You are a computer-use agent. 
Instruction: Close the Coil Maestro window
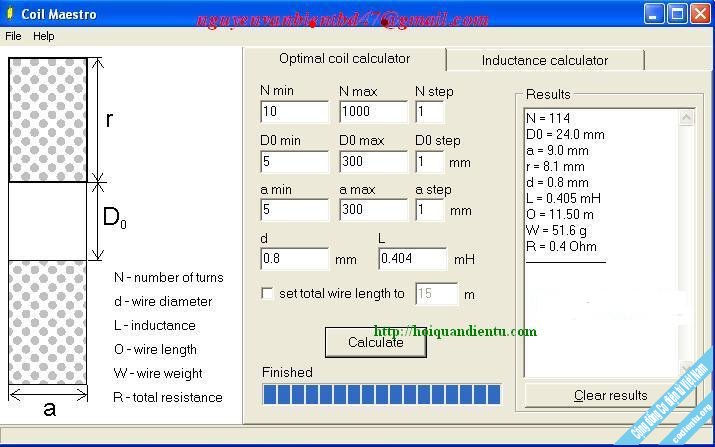click(x=700, y=14)
